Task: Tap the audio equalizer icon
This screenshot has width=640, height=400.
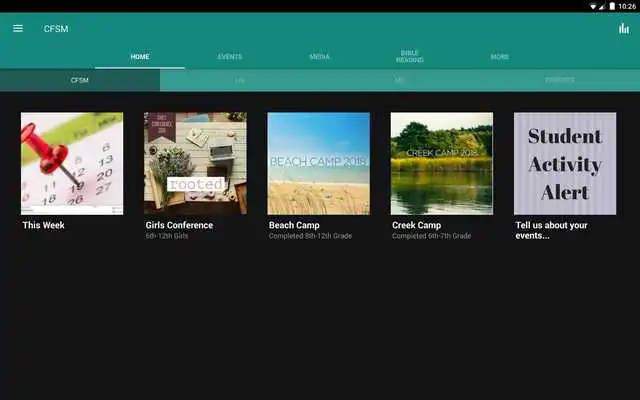Action: coord(624,28)
